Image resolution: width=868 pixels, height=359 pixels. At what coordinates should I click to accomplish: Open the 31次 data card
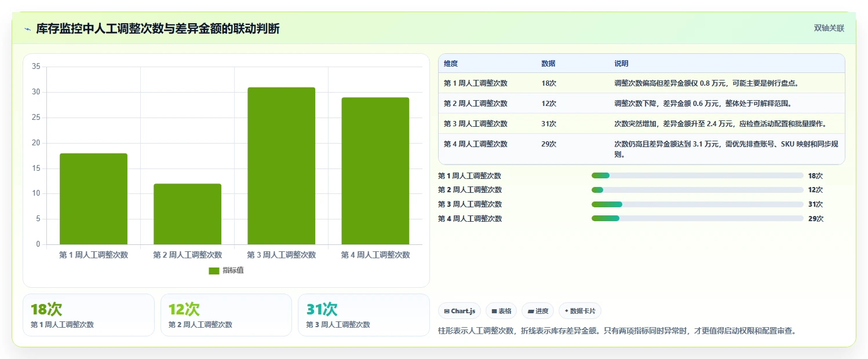point(364,315)
